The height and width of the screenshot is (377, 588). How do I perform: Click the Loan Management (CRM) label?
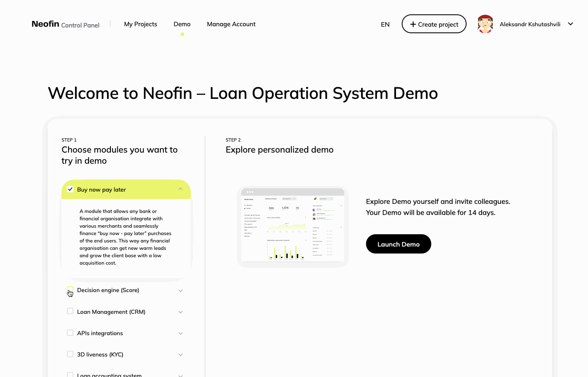(111, 312)
